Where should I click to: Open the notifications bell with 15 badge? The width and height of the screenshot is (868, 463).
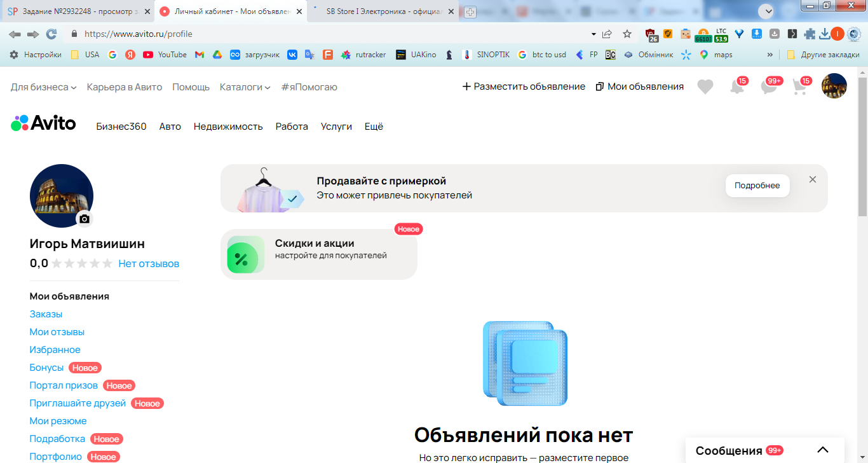737,86
